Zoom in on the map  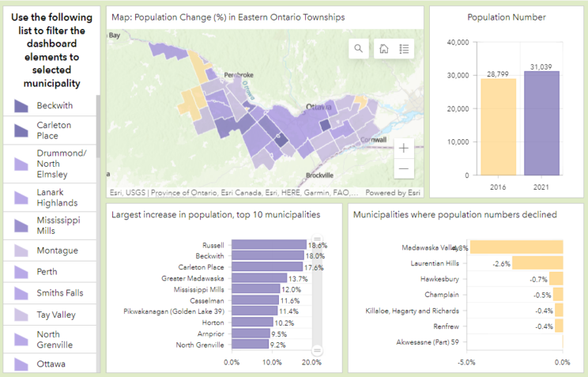[404, 148]
